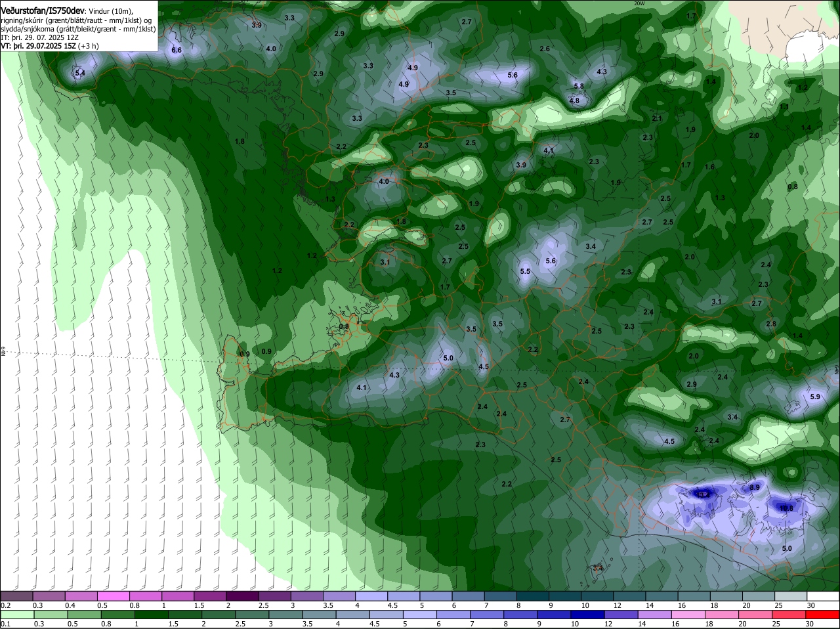Select the light gray 25–30 swatch in the upper legend
The width and height of the screenshot is (840, 629).
[x=791, y=596]
